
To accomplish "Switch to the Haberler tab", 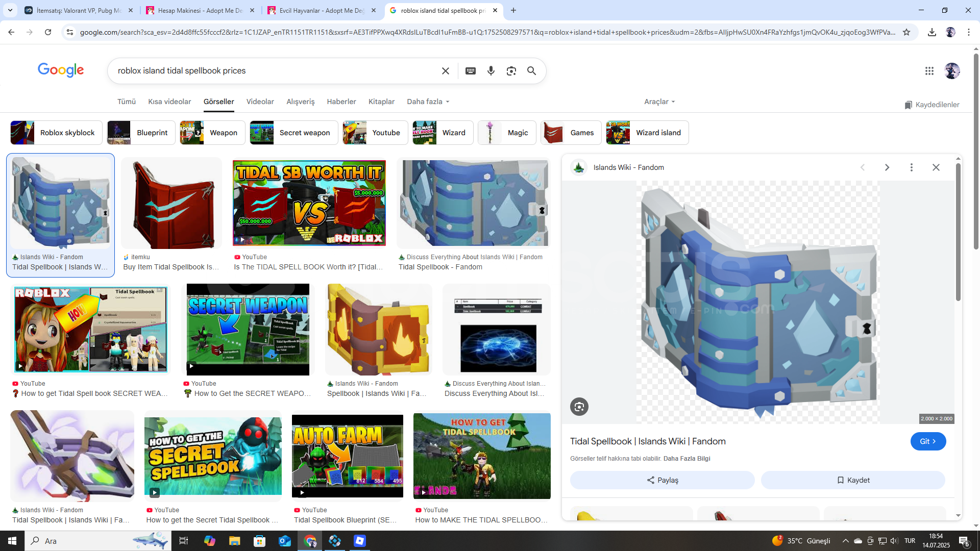I will click(x=341, y=102).
